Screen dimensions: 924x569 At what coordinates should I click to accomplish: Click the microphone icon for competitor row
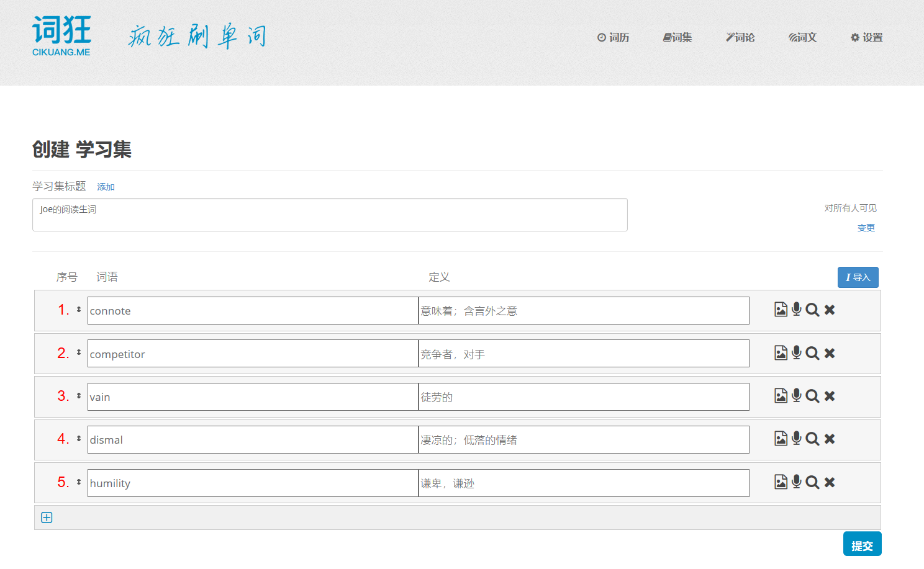pyautogui.click(x=797, y=353)
